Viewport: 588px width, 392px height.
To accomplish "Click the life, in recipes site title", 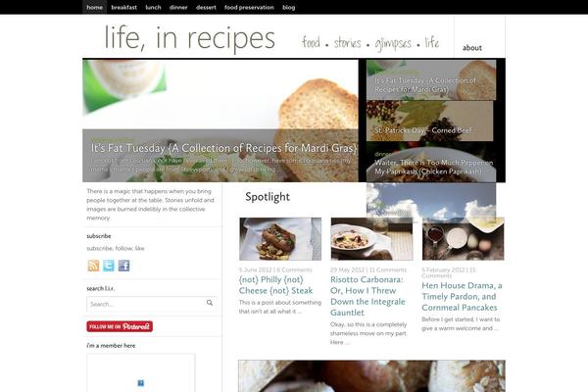I will (x=189, y=38).
